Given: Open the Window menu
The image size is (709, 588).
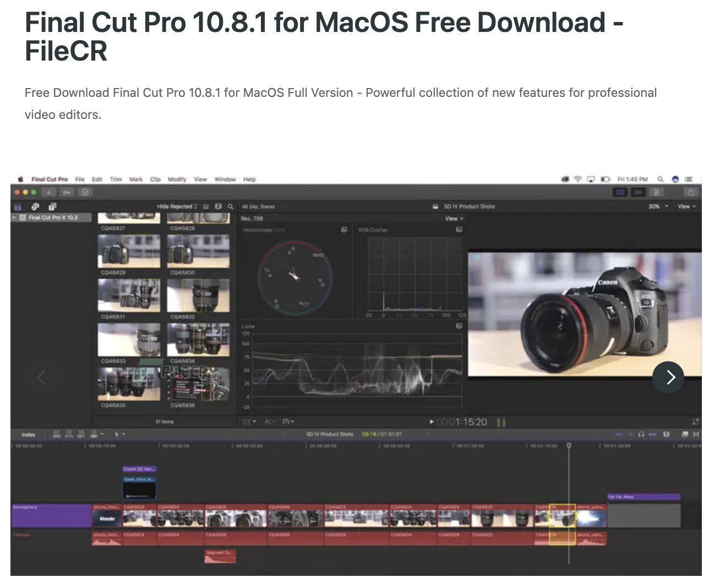Looking at the screenshot, I should click(225, 179).
